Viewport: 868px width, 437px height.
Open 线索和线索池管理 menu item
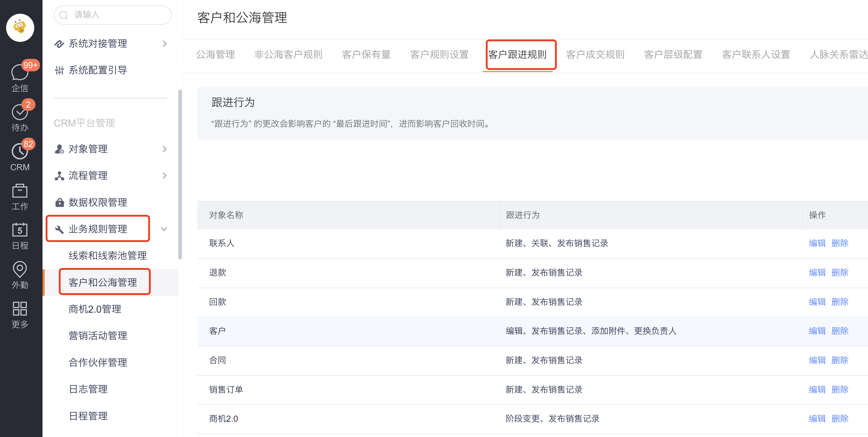[107, 255]
